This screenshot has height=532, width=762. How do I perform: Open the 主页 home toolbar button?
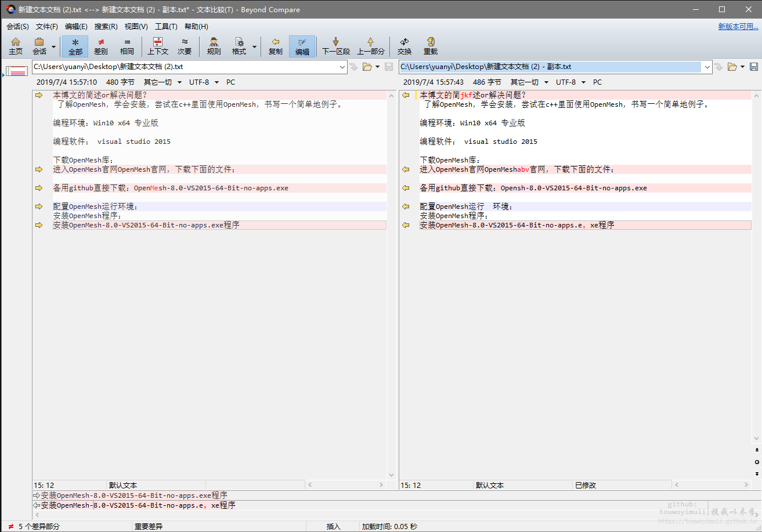pos(16,46)
